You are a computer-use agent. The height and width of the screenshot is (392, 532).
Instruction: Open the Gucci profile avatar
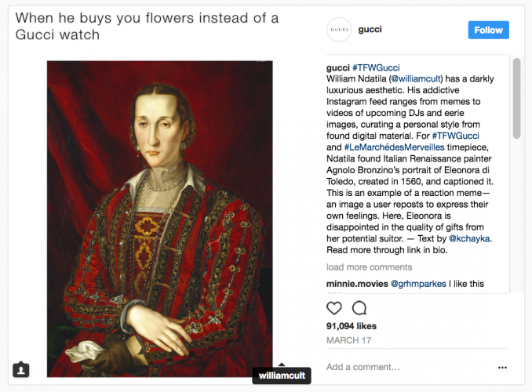point(339,30)
